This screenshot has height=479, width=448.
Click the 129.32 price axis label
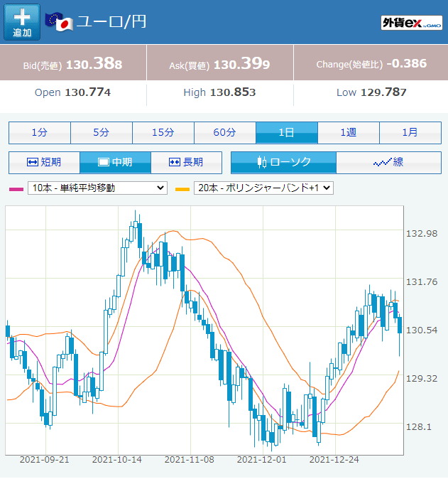[422, 379]
